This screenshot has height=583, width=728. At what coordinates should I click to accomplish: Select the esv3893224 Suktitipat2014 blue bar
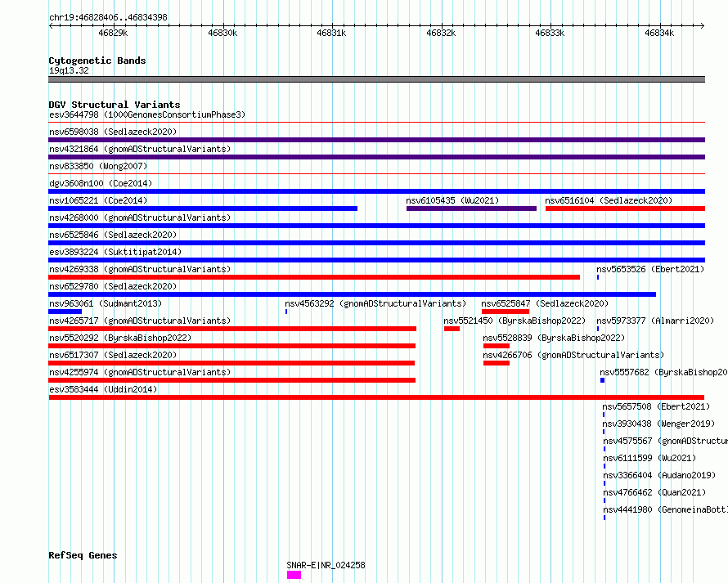tap(376, 260)
